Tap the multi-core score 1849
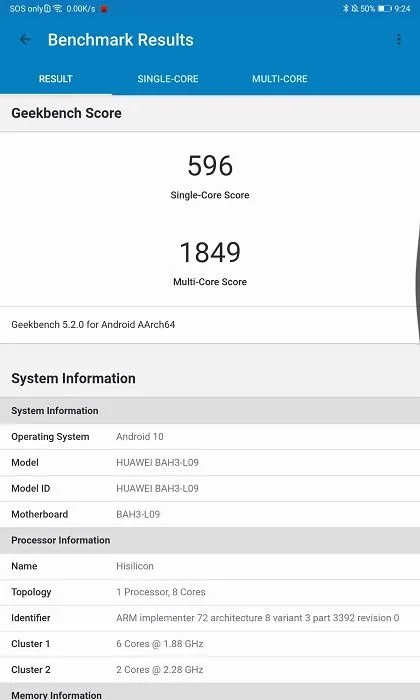 pyautogui.click(x=210, y=252)
